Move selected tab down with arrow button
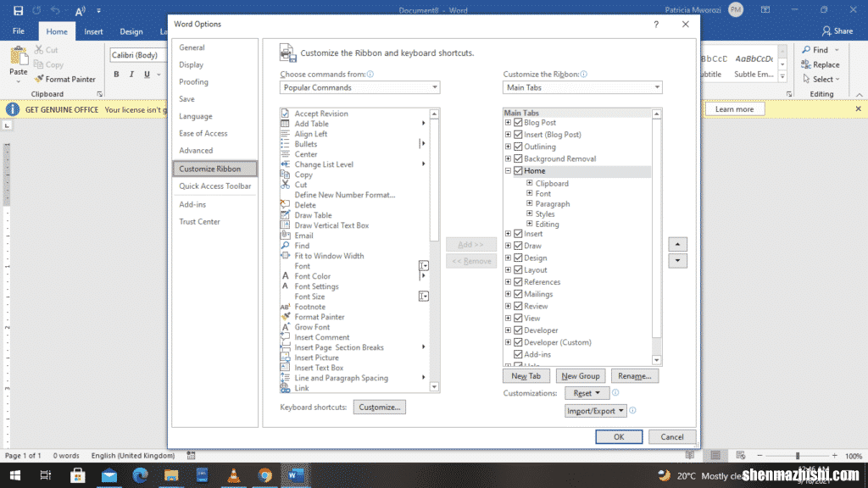 pos(677,261)
